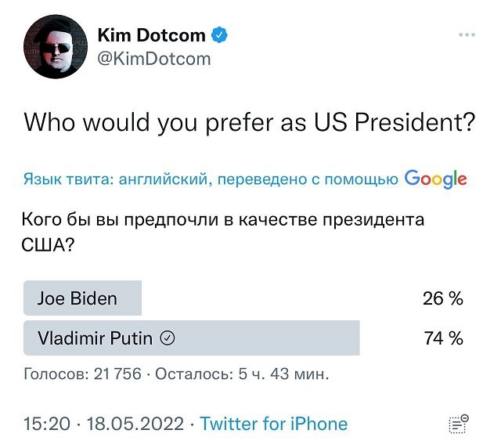Image resolution: width=501 pixels, height=448 pixels.
Task: Click the list icon at bottom right
Action: click(x=458, y=424)
